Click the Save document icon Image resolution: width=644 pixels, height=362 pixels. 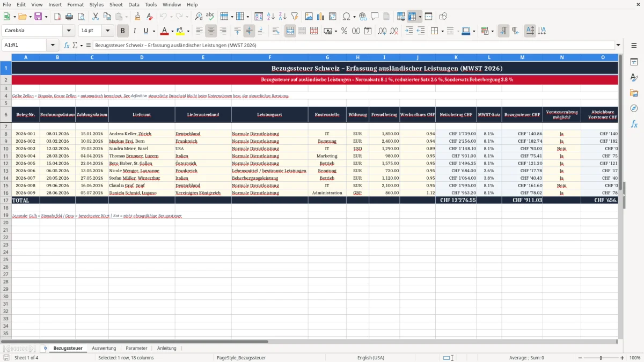pos(38,17)
